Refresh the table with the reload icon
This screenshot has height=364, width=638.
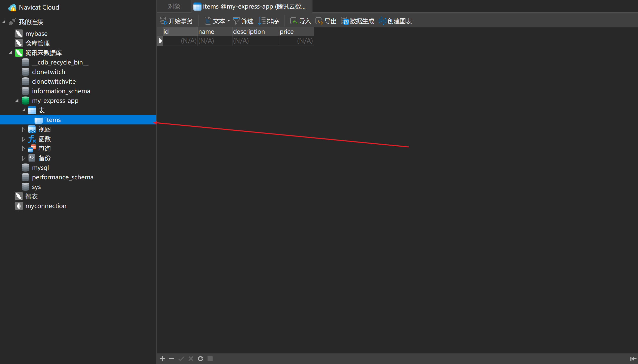click(200, 359)
